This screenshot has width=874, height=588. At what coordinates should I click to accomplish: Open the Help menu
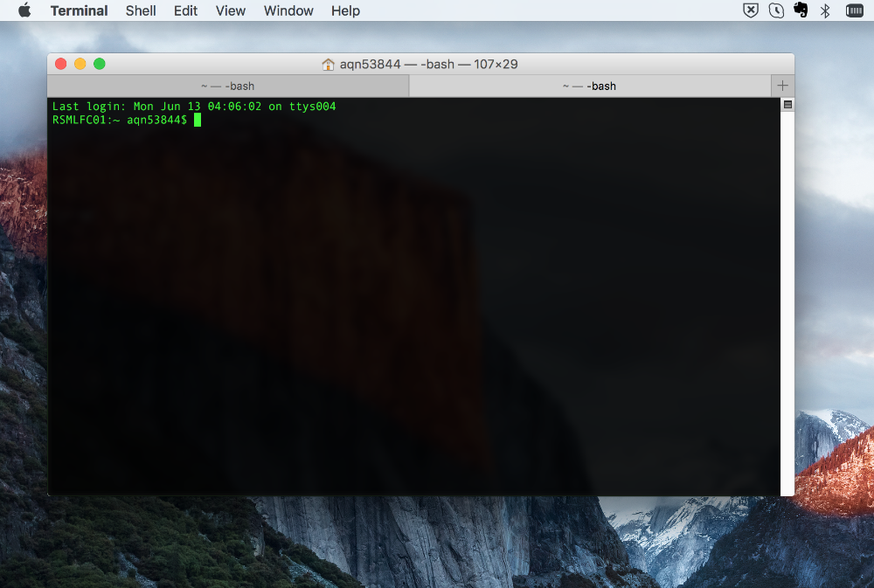(x=344, y=10)
